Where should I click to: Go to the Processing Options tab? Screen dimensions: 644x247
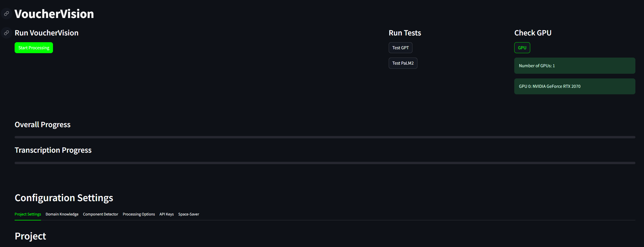pos(139,214)
